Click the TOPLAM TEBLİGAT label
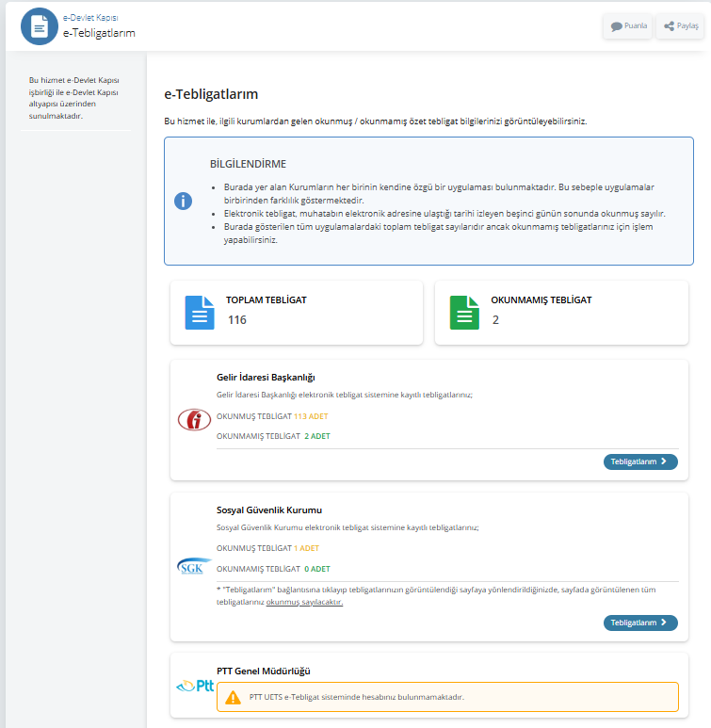Image resolution: width=711 pixels, height=728 pixels. click(x=267, y=299)
